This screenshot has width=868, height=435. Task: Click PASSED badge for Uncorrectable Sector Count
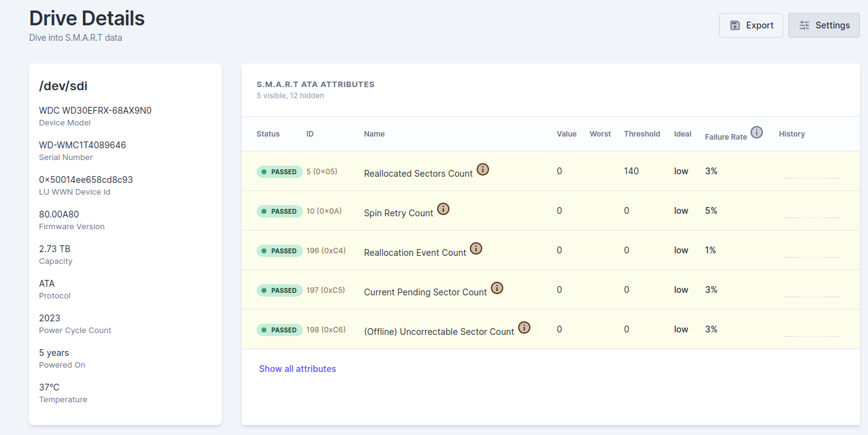pyautogui.click(x=279, y=330)
